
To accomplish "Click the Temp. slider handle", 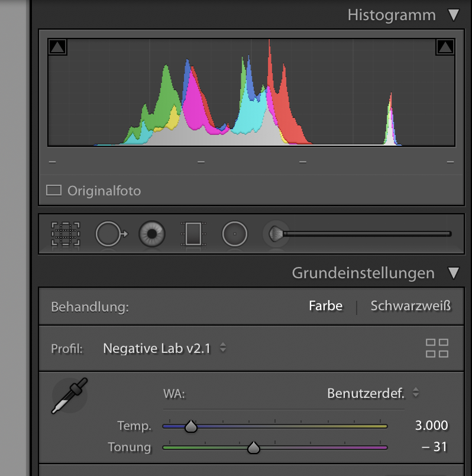I will click(x=191, y=426).
